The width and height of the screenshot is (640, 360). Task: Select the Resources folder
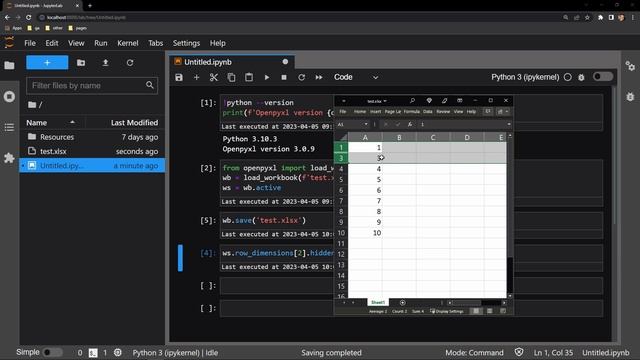(92, 137)
